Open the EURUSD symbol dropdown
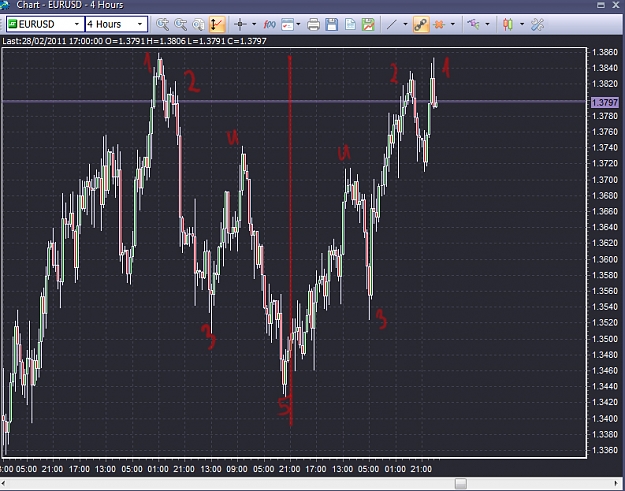 pos(45,24)
